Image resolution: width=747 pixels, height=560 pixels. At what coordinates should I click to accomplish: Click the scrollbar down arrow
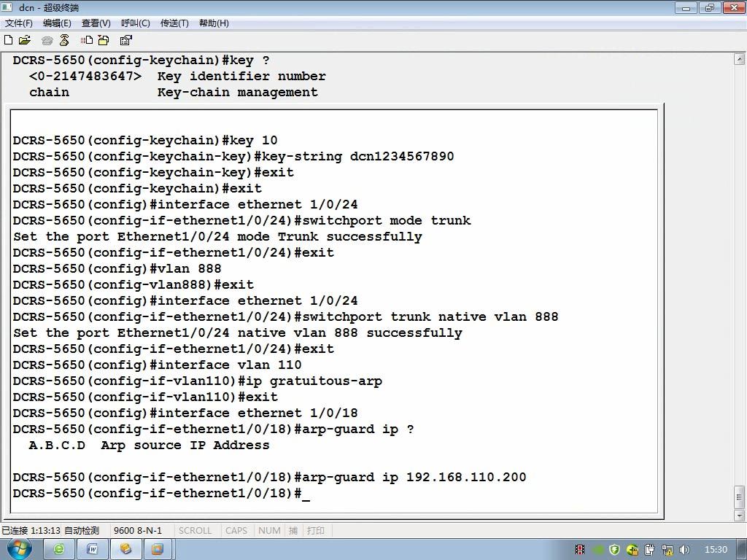point(740,516)
